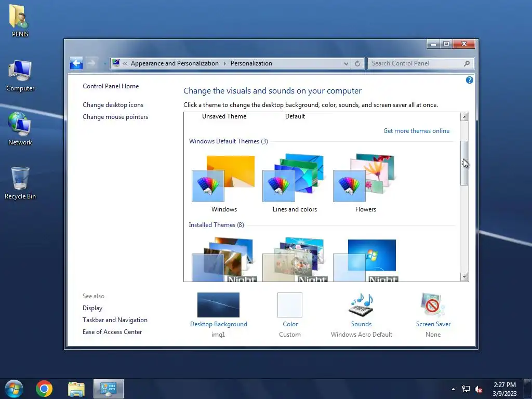
Task: Select the Lines and colors theme
Action: point(295,183)
